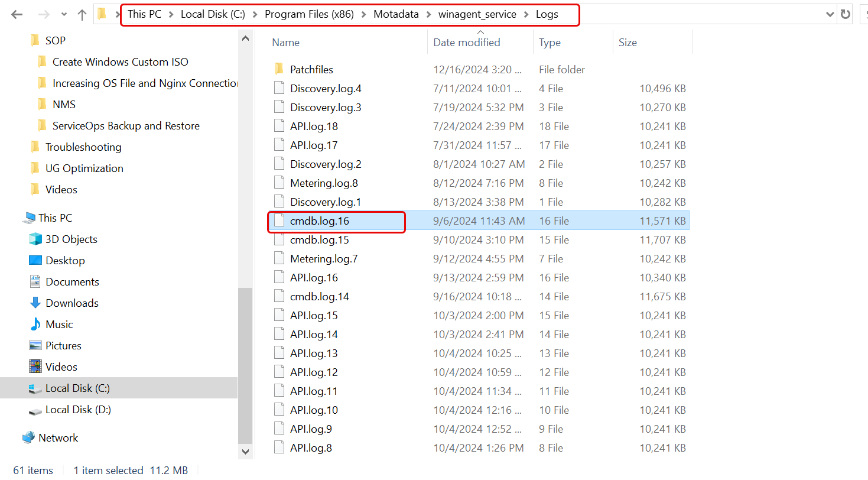This screenshot has width=868, height=480.
Task: Expand chevron after Motadata breadcrumb
Action: [x=429, y=14]
